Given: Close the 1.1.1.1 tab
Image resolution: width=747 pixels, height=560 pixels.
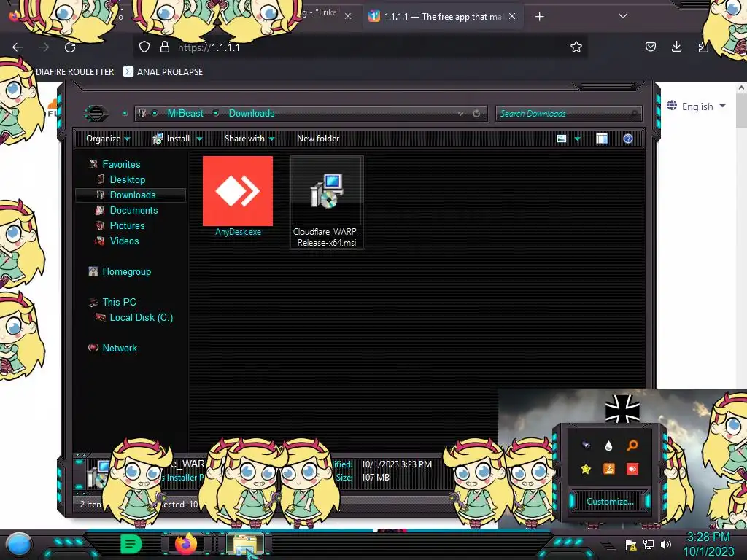Looking at the screenshot, I should (512, 16).
